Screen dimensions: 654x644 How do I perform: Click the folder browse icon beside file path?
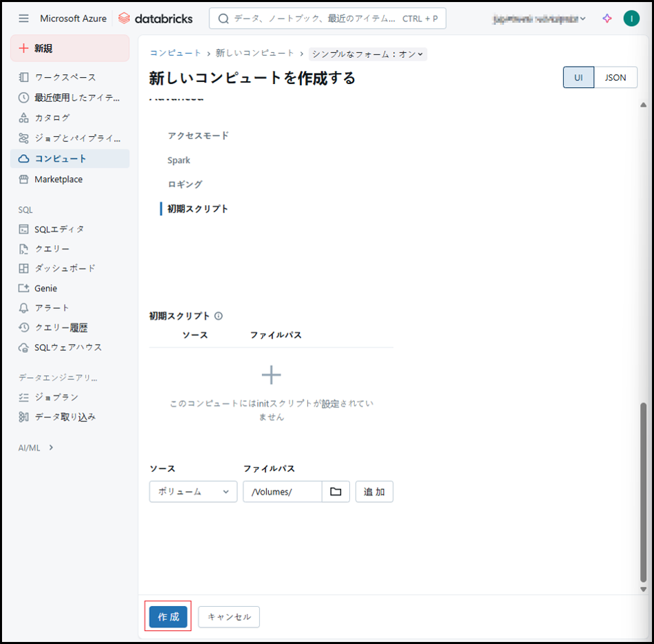tap(336, 492)
